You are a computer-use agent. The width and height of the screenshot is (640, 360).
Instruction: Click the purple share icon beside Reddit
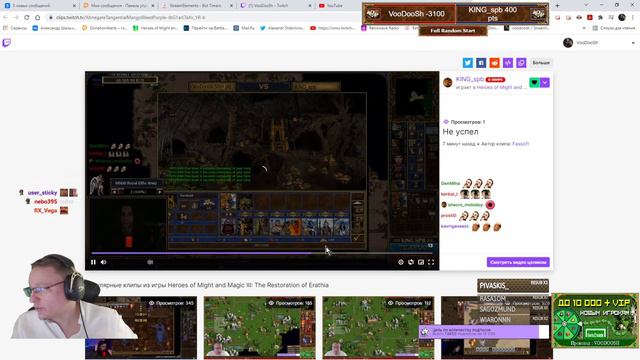(508, 62)
